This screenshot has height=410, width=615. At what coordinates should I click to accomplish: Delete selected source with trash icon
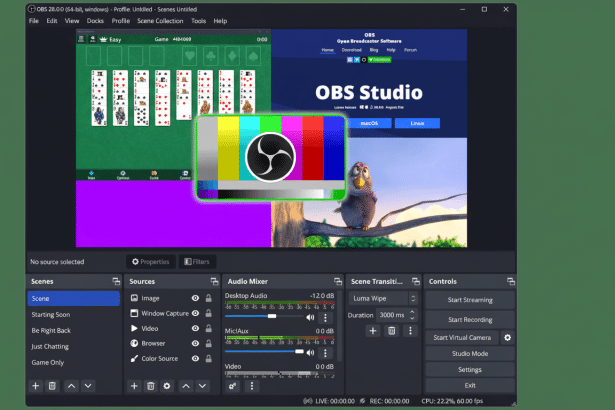point(151,386)
